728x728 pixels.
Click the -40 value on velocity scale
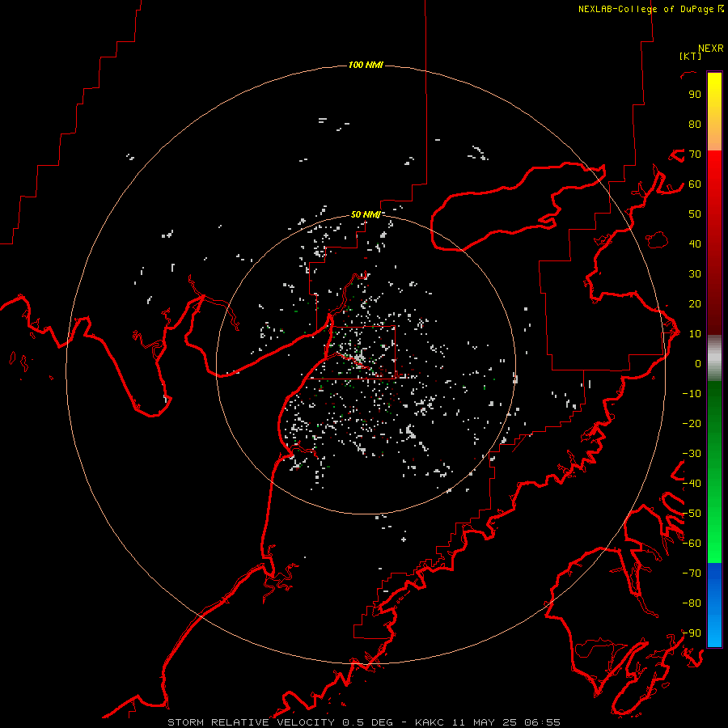692,484
